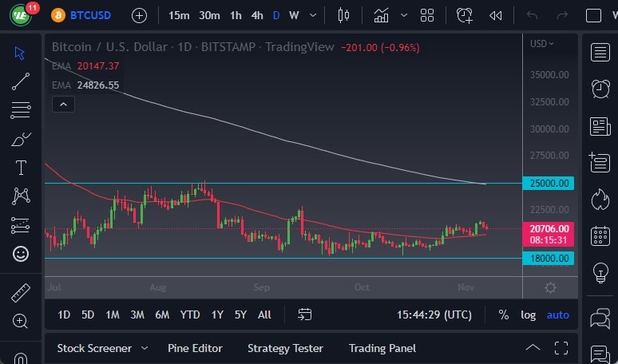The height and width of the screenshot is (364, 618).
Task: Toggle percent scale mode
Action: click(x=504, y=315)
